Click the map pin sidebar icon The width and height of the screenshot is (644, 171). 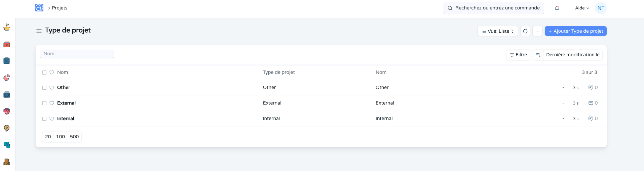[x=7, y=128]
